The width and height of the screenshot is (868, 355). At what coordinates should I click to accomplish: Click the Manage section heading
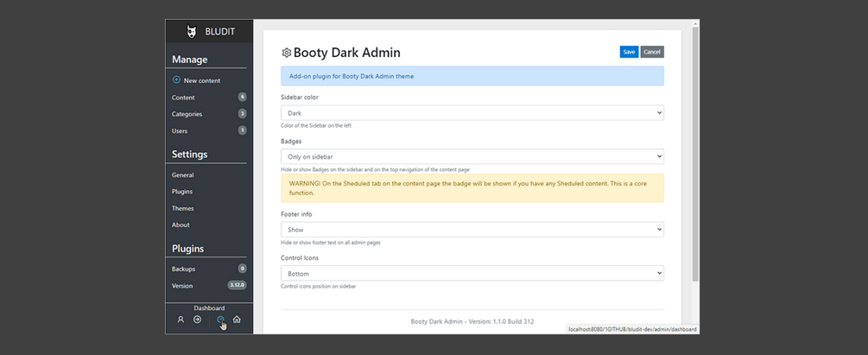189,60
